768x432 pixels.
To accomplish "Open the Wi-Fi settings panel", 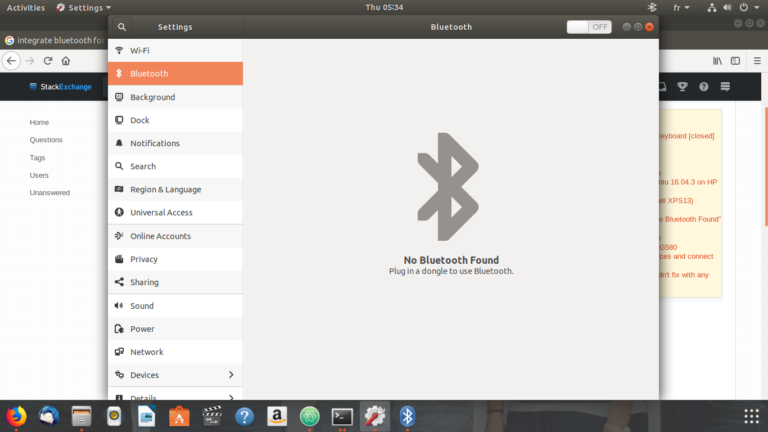I will coord(175,50).
